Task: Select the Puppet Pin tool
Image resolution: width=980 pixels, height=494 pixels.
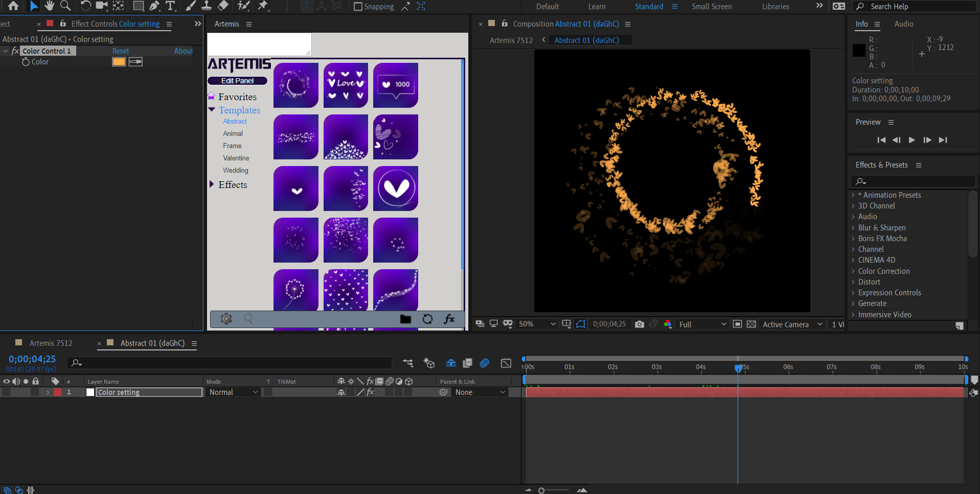Action: tap(263, 6)
